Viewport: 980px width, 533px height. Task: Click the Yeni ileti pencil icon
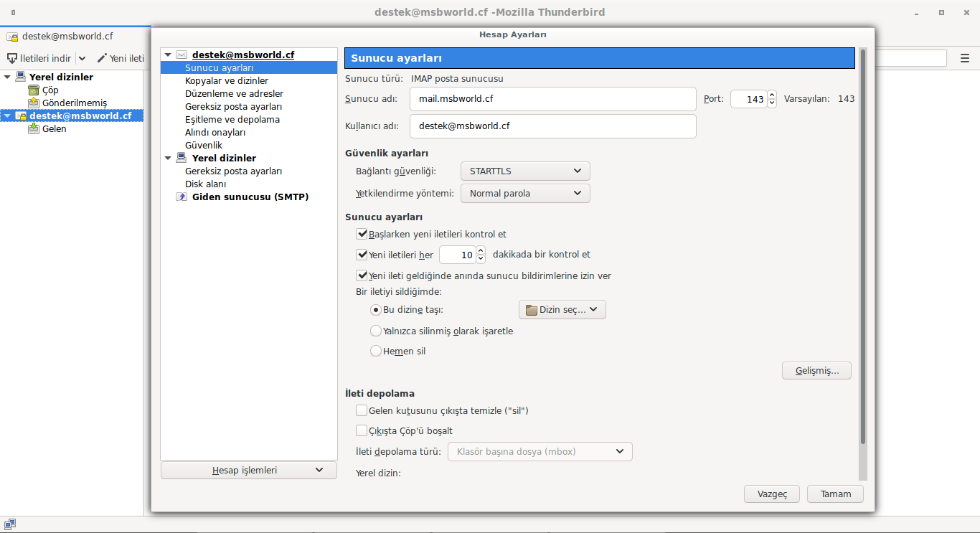coord(102,58)
